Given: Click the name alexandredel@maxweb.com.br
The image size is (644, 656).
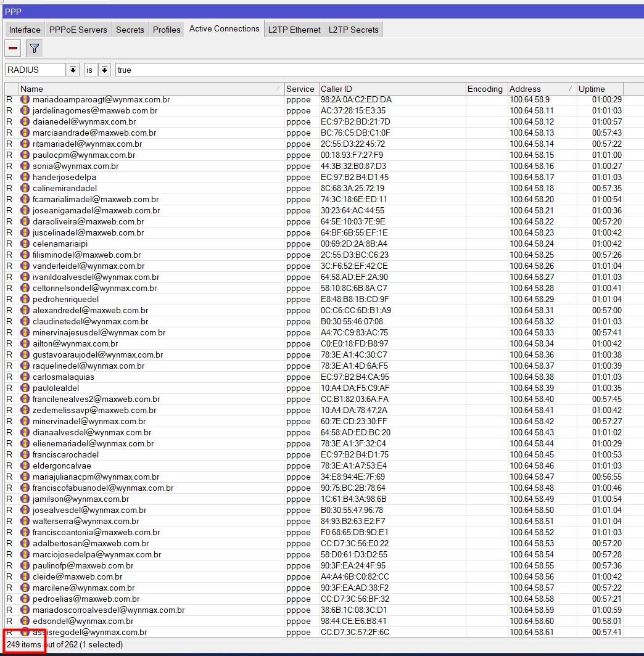Looking at the screenshot, I should (x=91, y=311).
